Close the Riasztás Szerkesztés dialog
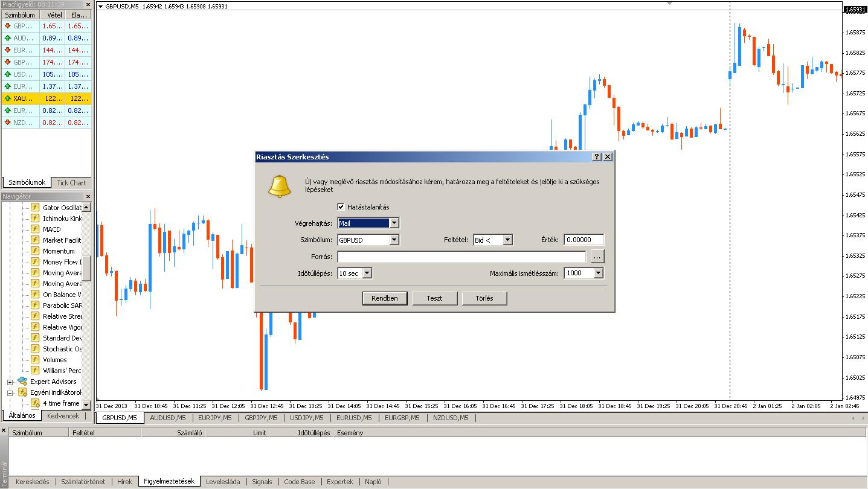The image size is (868, 489). pos(608,157)
